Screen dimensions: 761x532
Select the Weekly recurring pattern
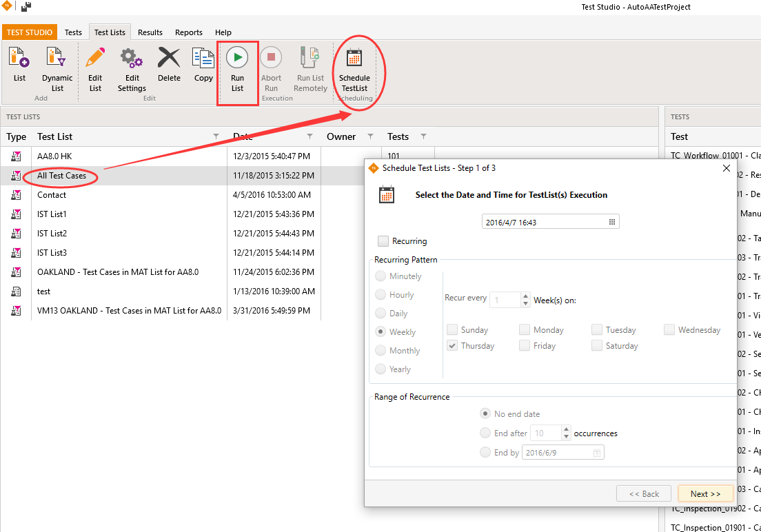[381, 332]
